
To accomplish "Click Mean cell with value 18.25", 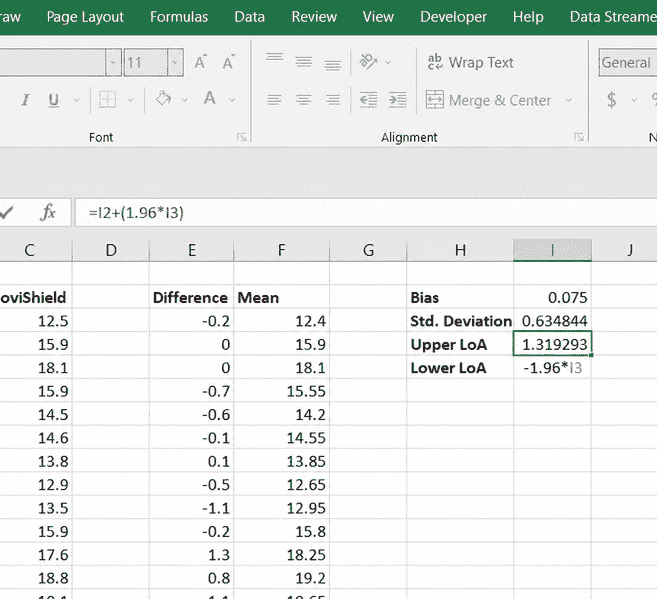I will tap(281, 555).
